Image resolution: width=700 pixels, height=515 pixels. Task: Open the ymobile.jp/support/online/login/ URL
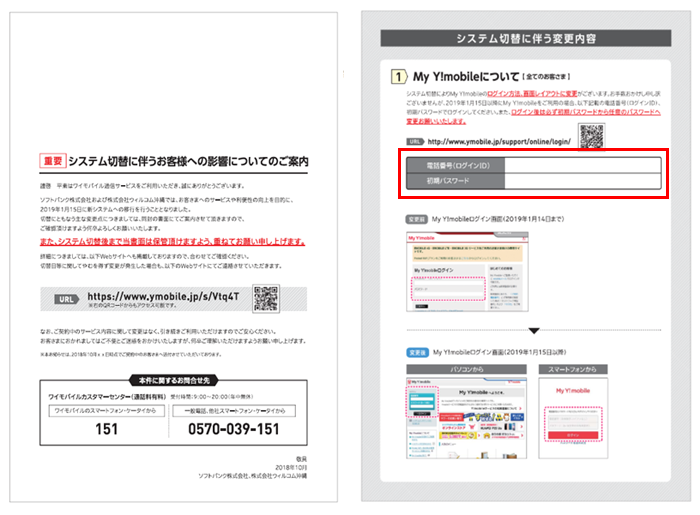coord(496,142)
